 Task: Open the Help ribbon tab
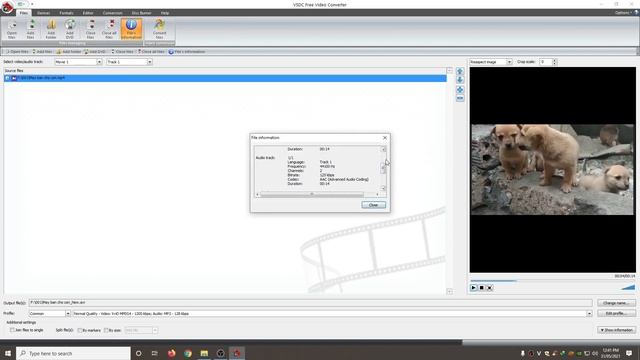[165, 13]
